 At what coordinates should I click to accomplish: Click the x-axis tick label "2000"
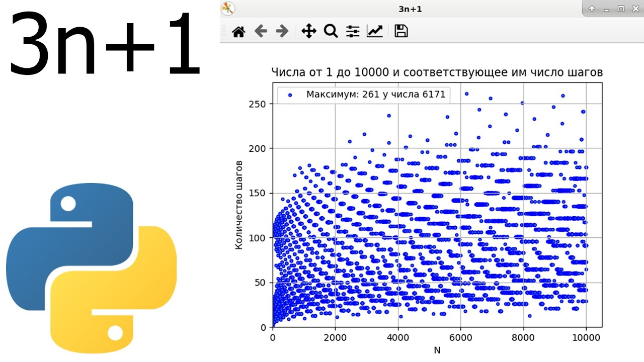point(335,338)
